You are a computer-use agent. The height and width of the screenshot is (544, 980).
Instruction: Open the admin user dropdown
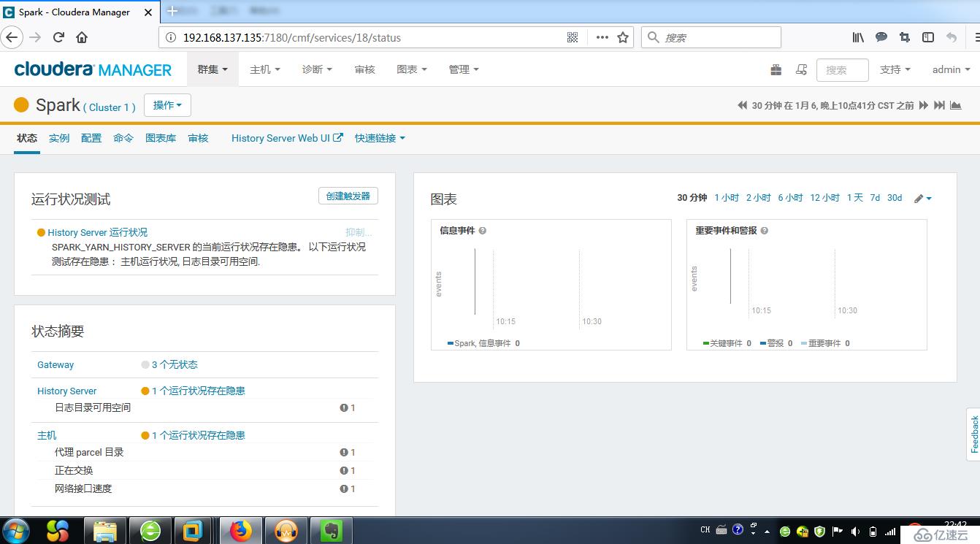pos(952,69)
